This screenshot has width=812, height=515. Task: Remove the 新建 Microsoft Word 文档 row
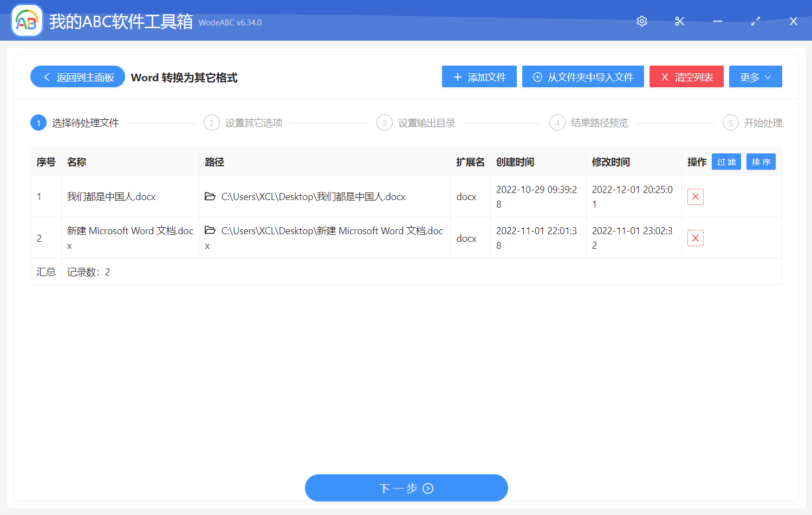tap(695, 238)
